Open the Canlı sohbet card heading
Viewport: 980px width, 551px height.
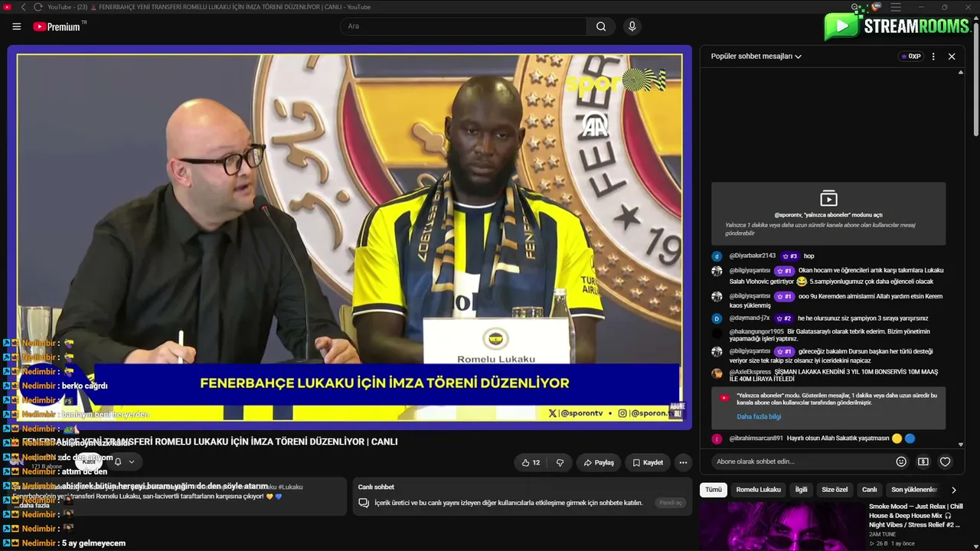click(x=376, y=487)
